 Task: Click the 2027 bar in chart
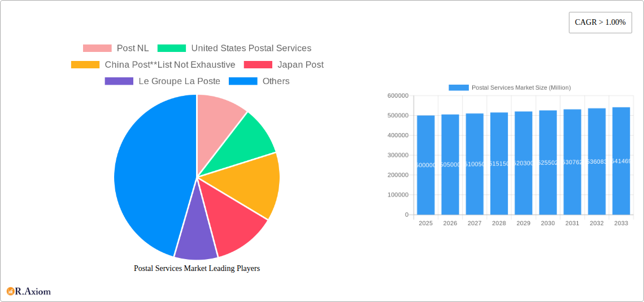pos(475,164)
